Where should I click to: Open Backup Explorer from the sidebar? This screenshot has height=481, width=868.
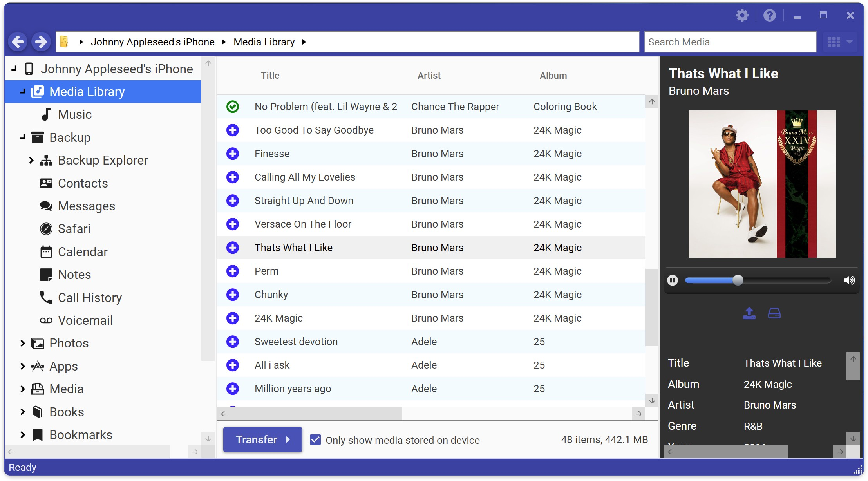tap(103, 160)
